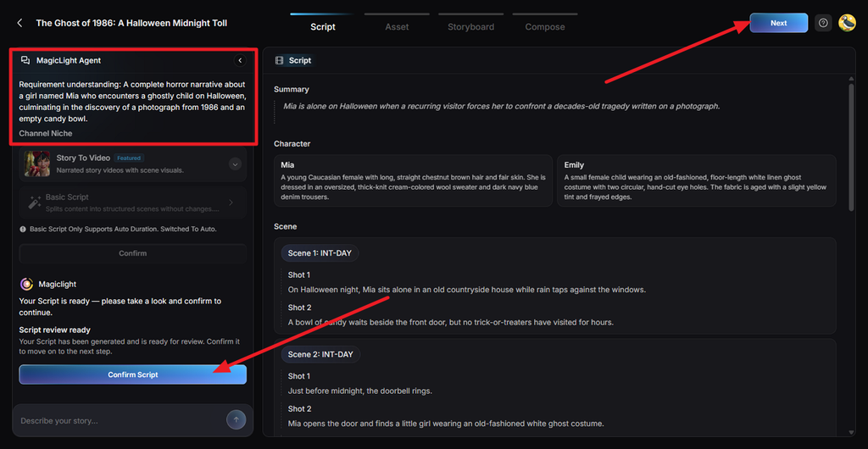Click the Featured badge
The height and width of the screenshot is (449, 868).
coord(130,158)
